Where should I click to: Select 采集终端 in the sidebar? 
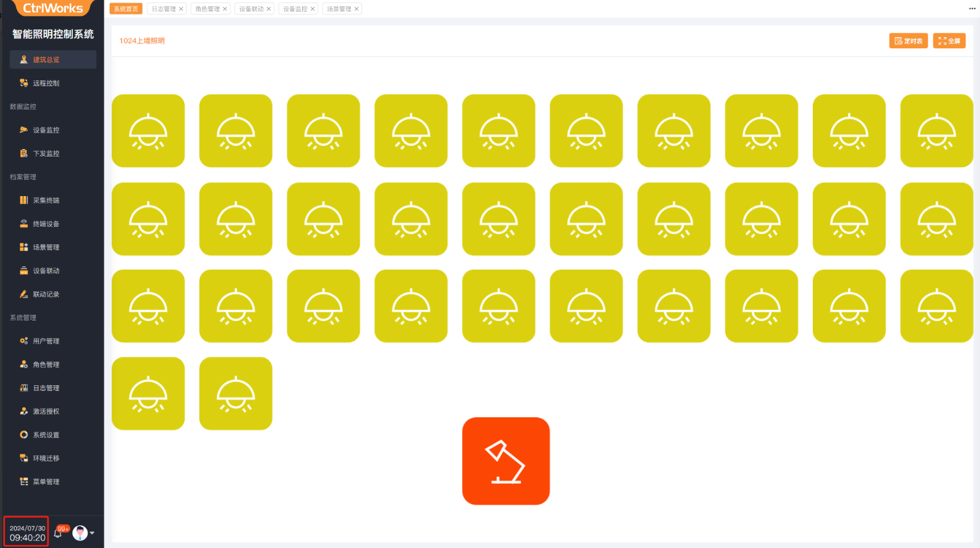click(x=46, y=200)
